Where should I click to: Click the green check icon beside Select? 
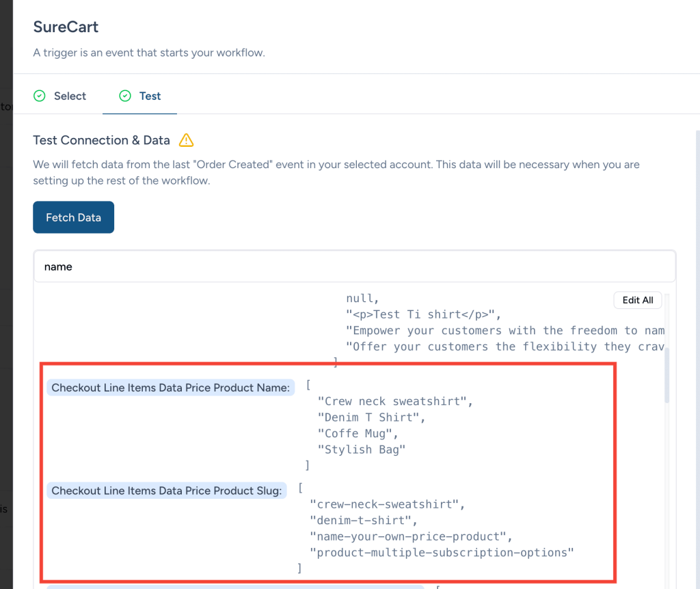coord(40,96)
